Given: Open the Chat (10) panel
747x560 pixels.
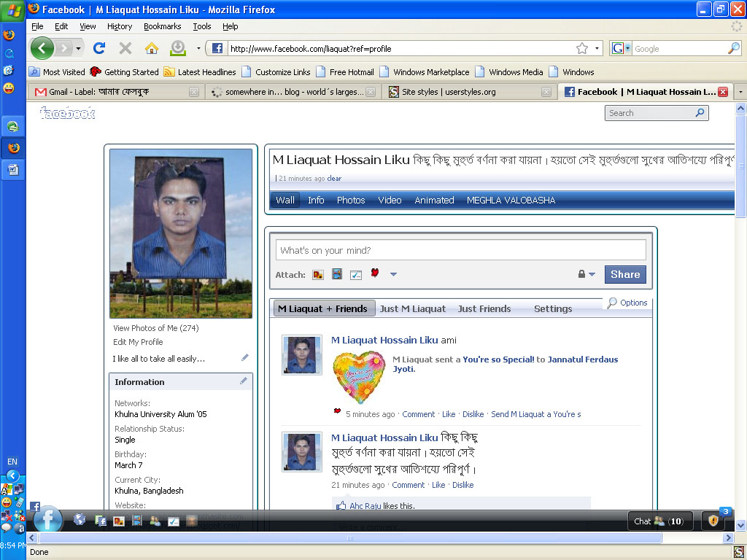Looking at the screenshot, I should 659,521.
